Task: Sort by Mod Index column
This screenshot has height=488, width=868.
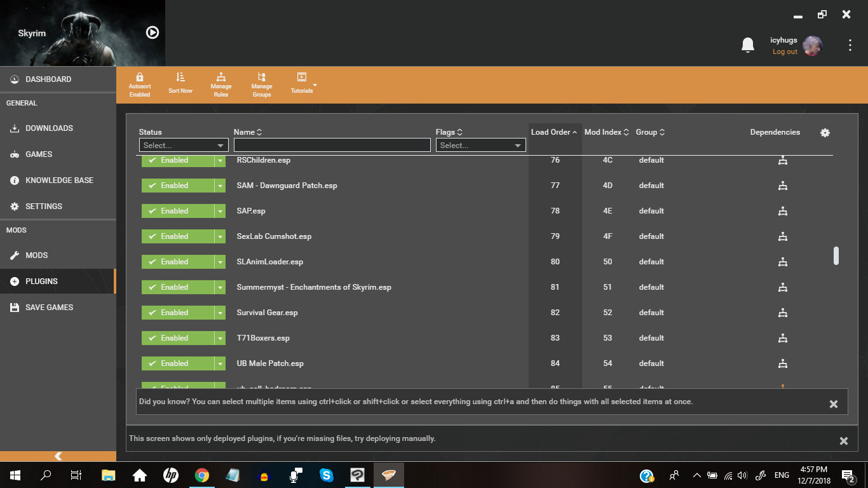Action: click(x=607, y=132)
